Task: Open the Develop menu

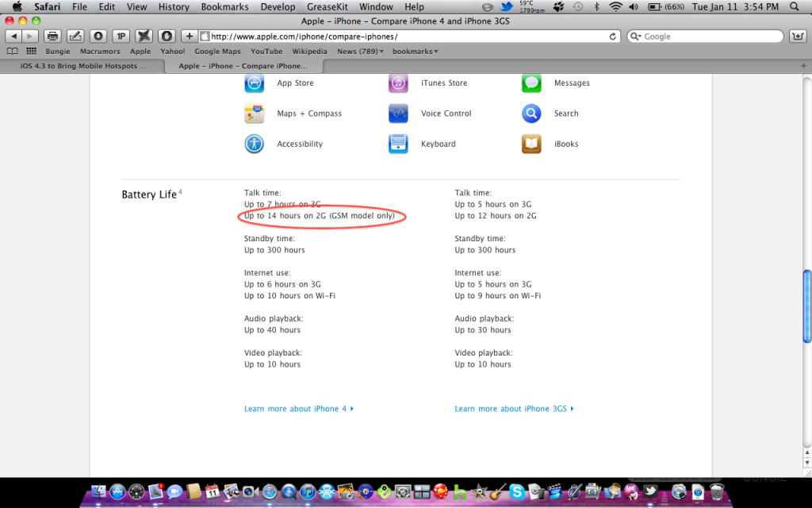Action: pos(278,6)
